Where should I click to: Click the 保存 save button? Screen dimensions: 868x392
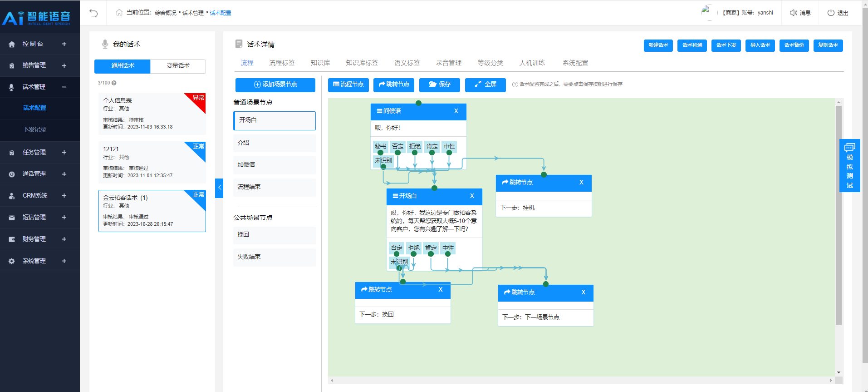point(440,85)
